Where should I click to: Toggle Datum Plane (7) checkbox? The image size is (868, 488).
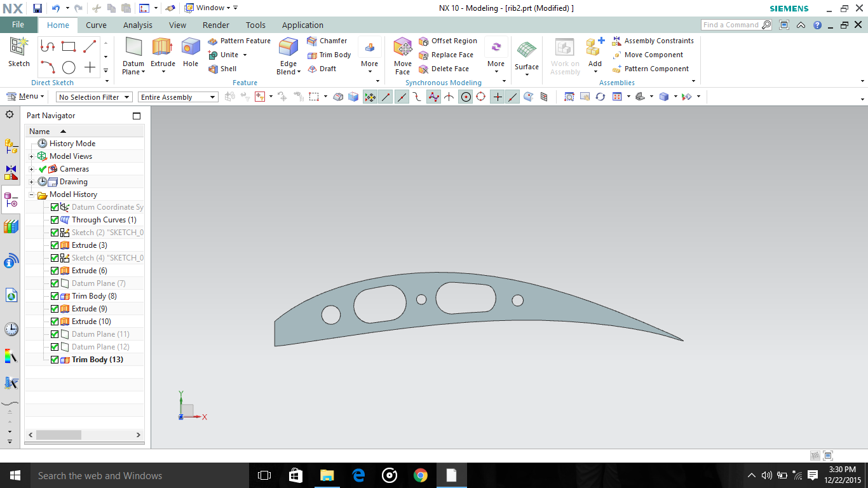point(55,283)
